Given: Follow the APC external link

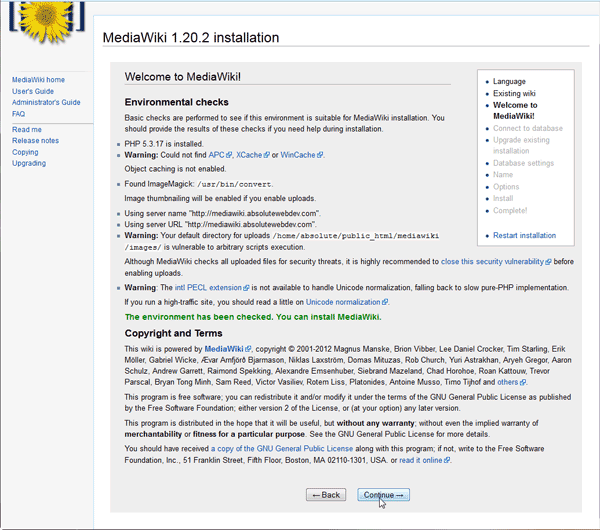Looking at the screenshot, I should click(217, 155).
